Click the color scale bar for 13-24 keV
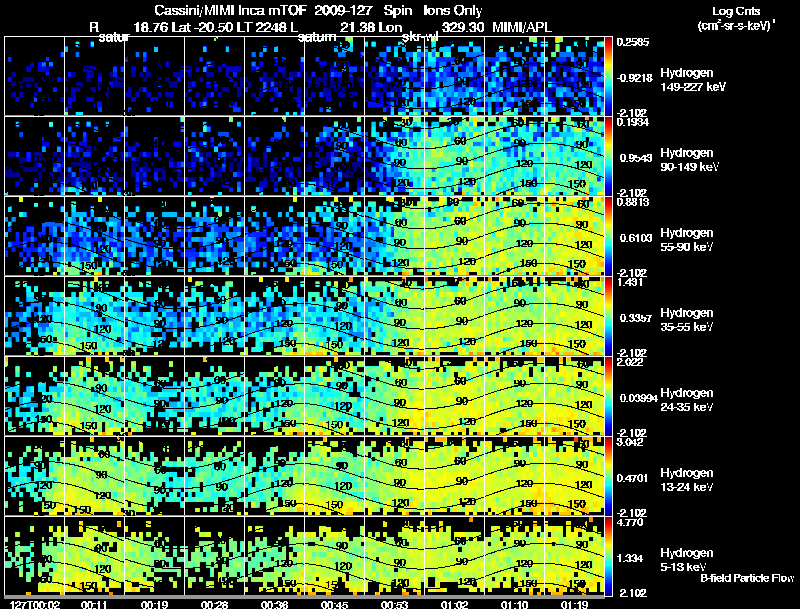 coord(608,476)
